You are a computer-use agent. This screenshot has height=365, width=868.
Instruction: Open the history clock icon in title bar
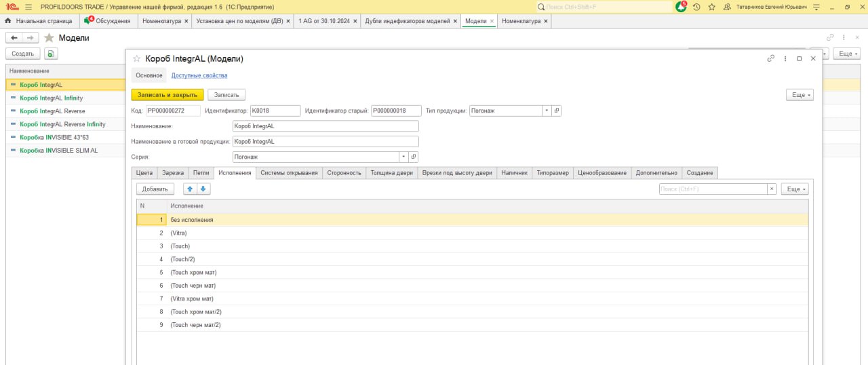tap(696, 7)
